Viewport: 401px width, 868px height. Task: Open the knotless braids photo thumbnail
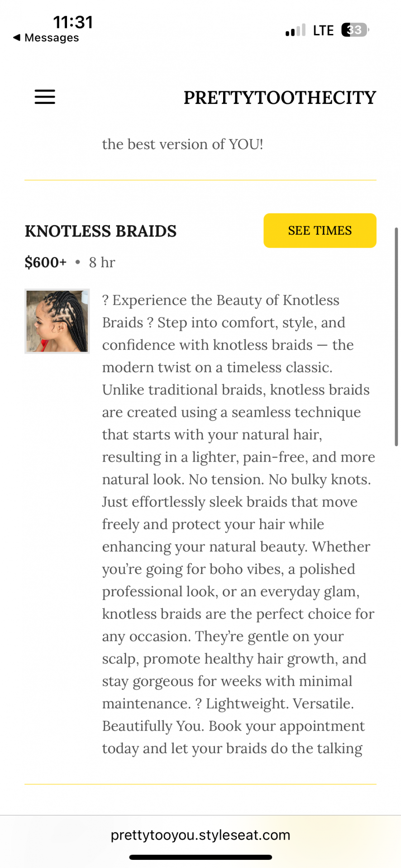point(57,321)
